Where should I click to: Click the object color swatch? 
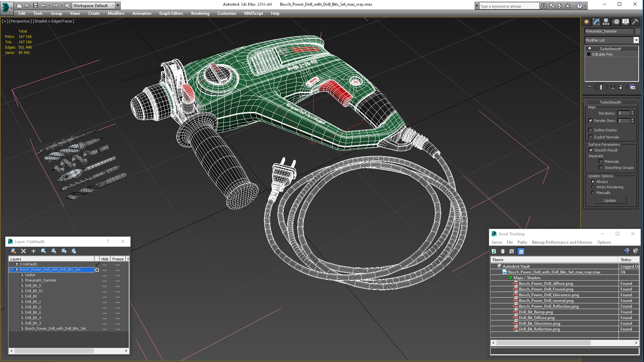tap(638, 31)
